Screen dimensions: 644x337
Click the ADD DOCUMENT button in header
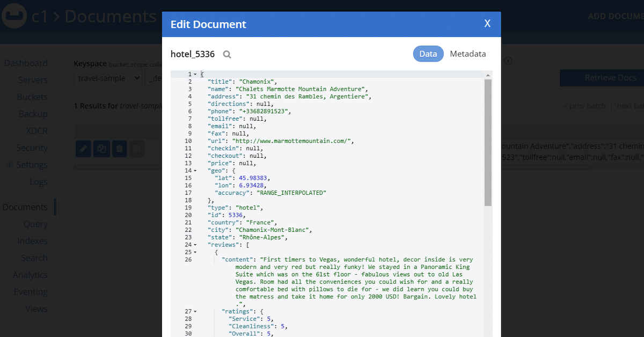click(x=616, y=17)
